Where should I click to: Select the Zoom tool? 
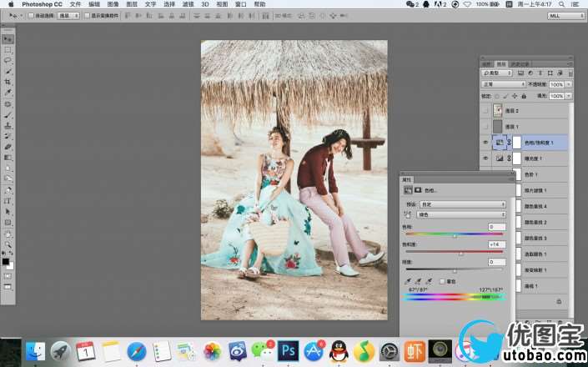coord(8,244)
